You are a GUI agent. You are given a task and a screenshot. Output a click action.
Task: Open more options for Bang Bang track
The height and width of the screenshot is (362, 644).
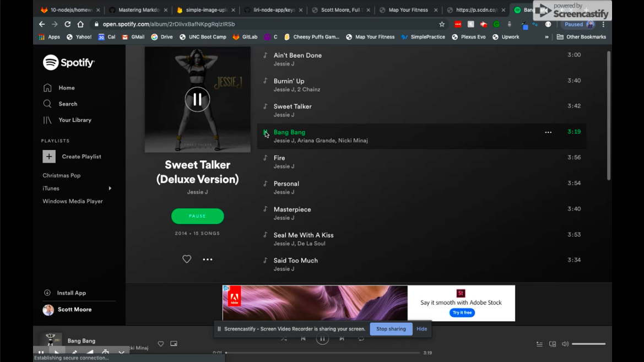(548, 132)
